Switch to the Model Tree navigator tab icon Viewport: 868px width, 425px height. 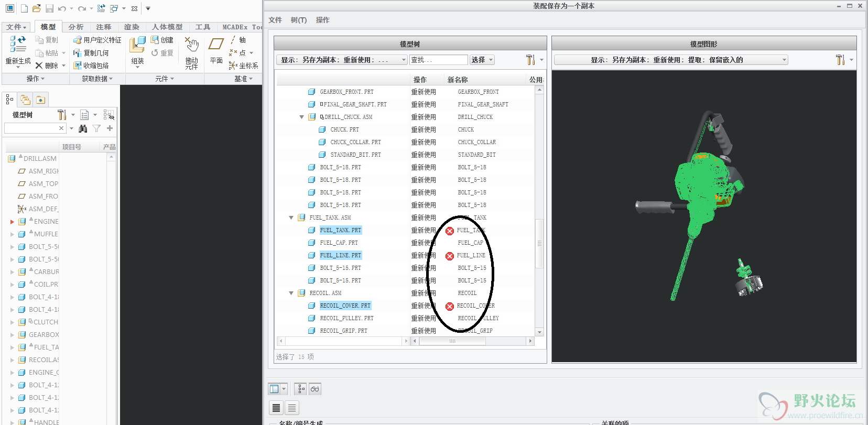pyautogui.click(x=9, y=99)
